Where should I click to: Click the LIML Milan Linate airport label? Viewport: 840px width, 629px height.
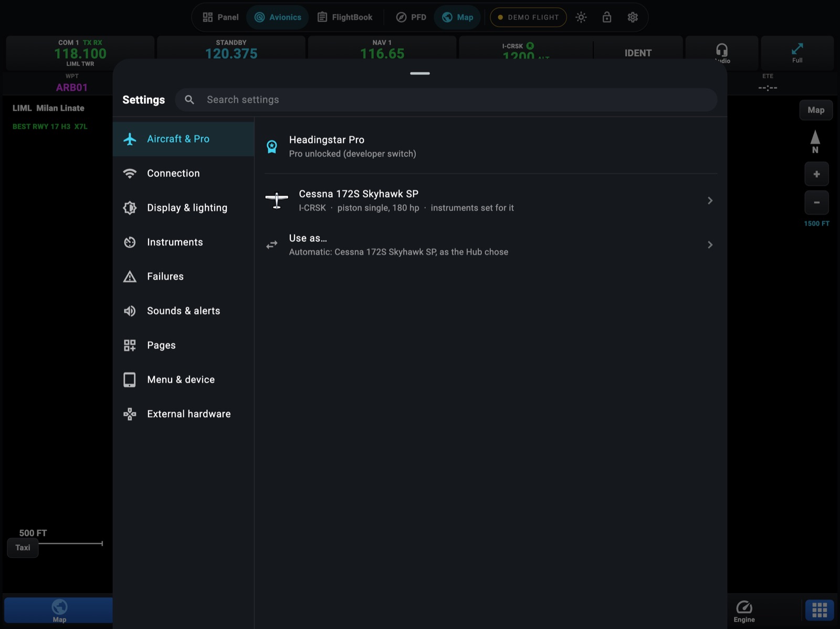[x=48, y=108]
